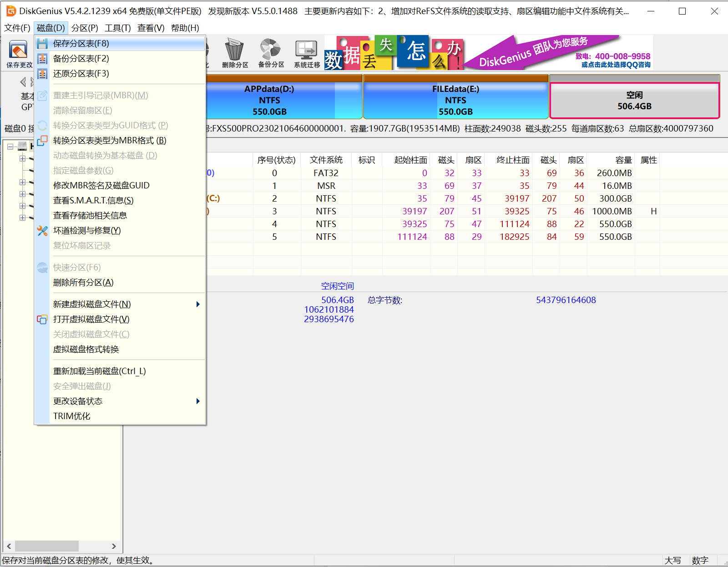Viewport: 728px width, 567px height.
Task: Click the previous disk arrow left of disk map
Action: point(23,82)
